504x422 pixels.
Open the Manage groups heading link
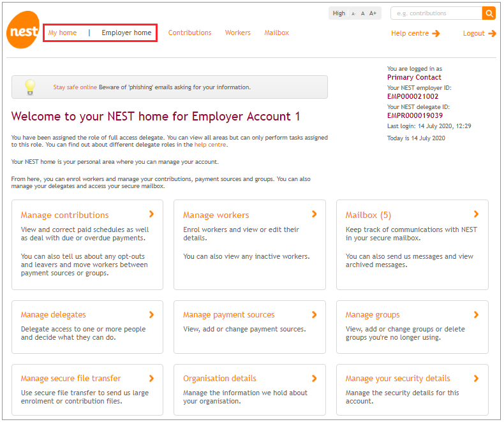pyautogui.click(x=373, y=315)
